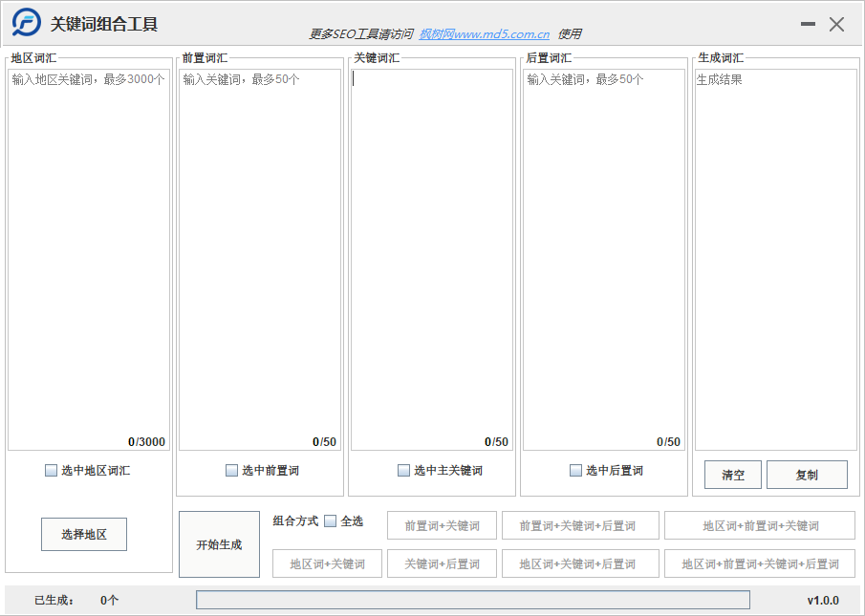The image size is (865, 616).
Task: Open the 枫树网 www.md5.com.cn link
Action: tap(484, 34)
